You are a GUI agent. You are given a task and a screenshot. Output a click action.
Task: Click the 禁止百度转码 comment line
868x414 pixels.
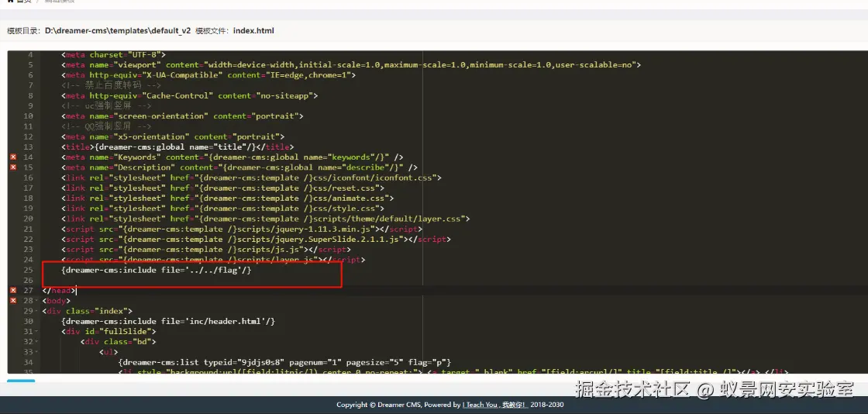pos(112,85)
